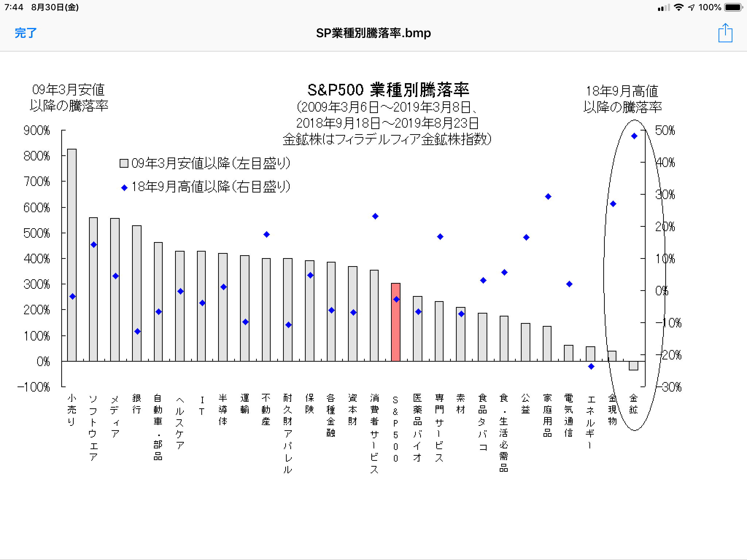The width and height of the screenshot is (747, 560).
Task: Tap the 医薬品バイオ category label
Action: pyautogui.click(x=417, y=427)
